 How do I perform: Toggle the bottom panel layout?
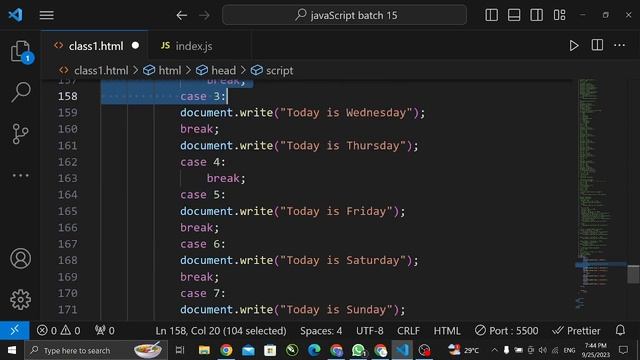(514, 15)
